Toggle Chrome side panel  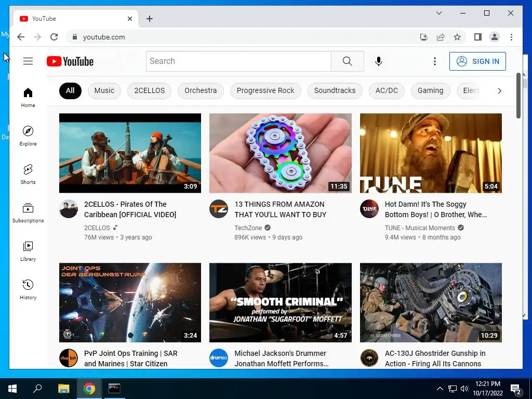[x=478, y=37]
